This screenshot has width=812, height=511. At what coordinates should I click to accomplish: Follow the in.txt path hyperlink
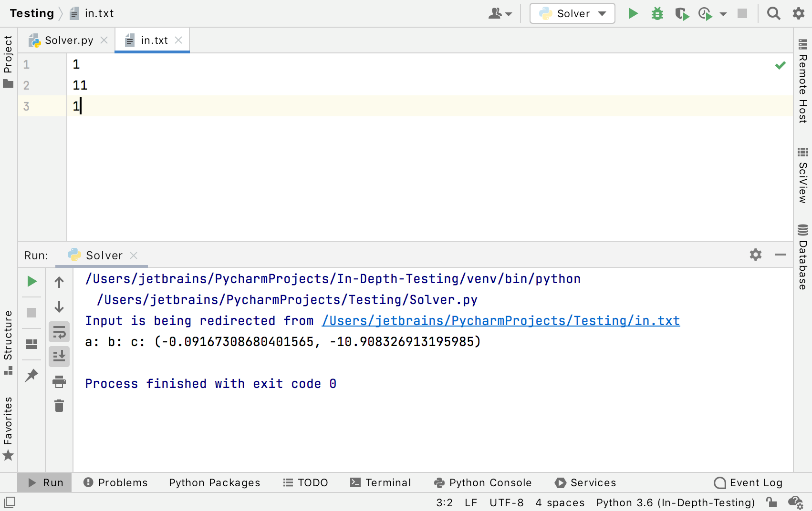[x=500, y=320]
